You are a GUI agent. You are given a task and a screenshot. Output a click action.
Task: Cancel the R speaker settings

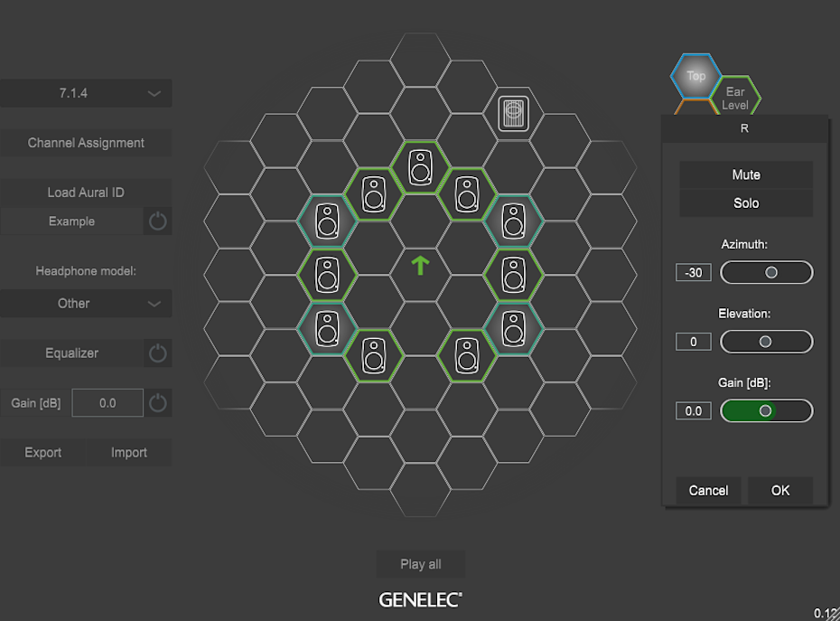click(x=708, y=491)
